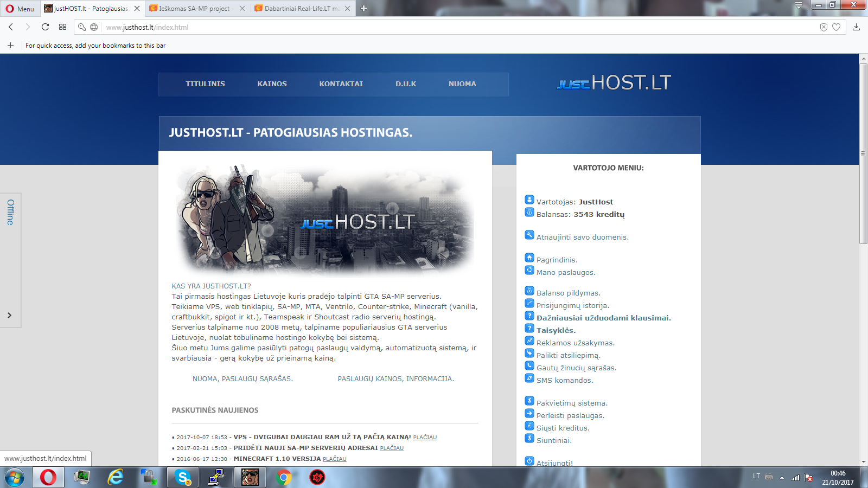Viewport: 868px width, 488px height.
Task: Click the icon beside SMS komandos
Action: 529,378
